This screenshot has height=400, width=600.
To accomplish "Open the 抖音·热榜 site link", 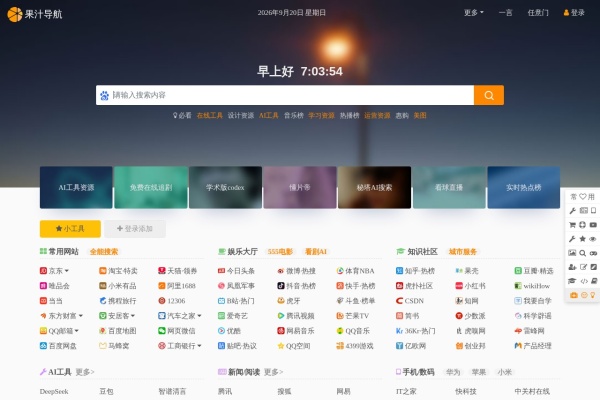I will [296, 286].
